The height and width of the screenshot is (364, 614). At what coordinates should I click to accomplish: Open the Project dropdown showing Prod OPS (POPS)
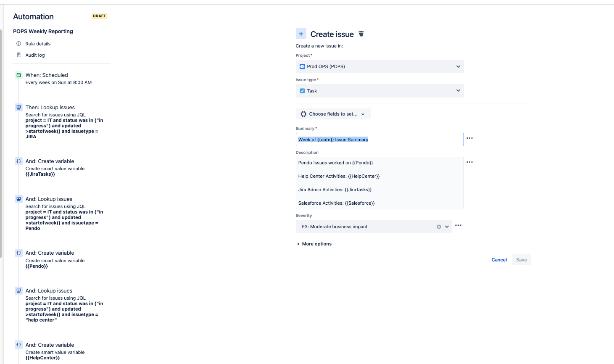point(380,66)
